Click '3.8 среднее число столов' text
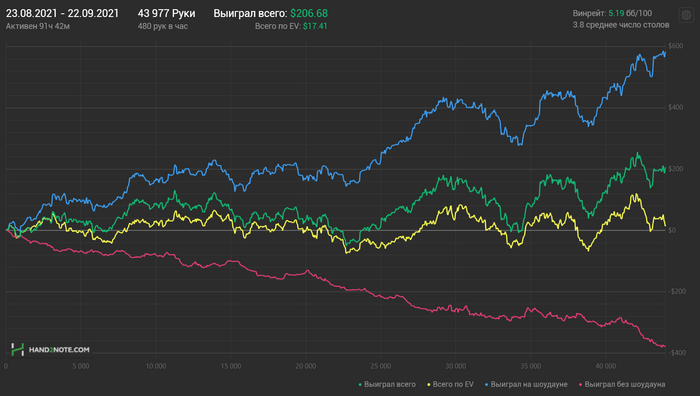The width and height of the screenshot is (700, 396). click(621, 25)
